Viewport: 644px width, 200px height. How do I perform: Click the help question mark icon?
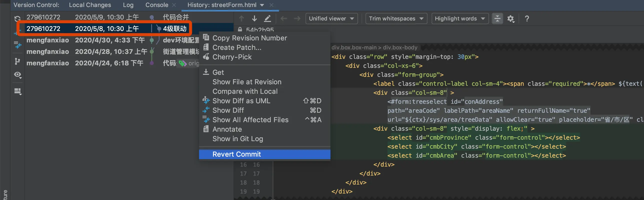click(x=527, y=18)
